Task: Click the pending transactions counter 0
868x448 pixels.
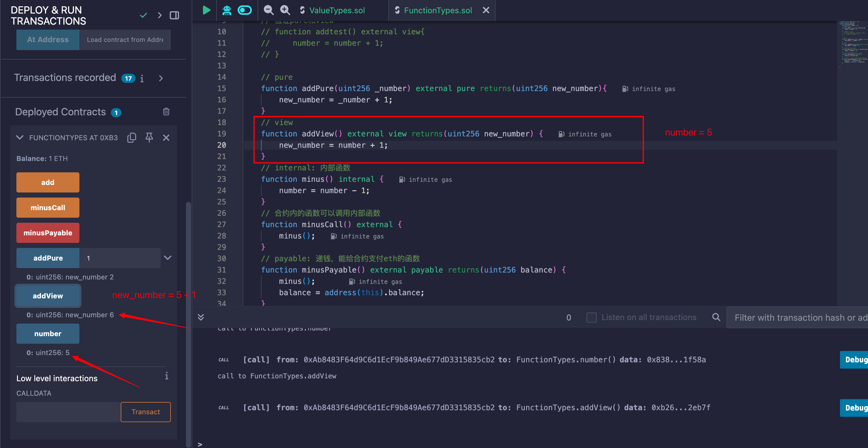Action: pyautogui.click(x=569, y=317)
